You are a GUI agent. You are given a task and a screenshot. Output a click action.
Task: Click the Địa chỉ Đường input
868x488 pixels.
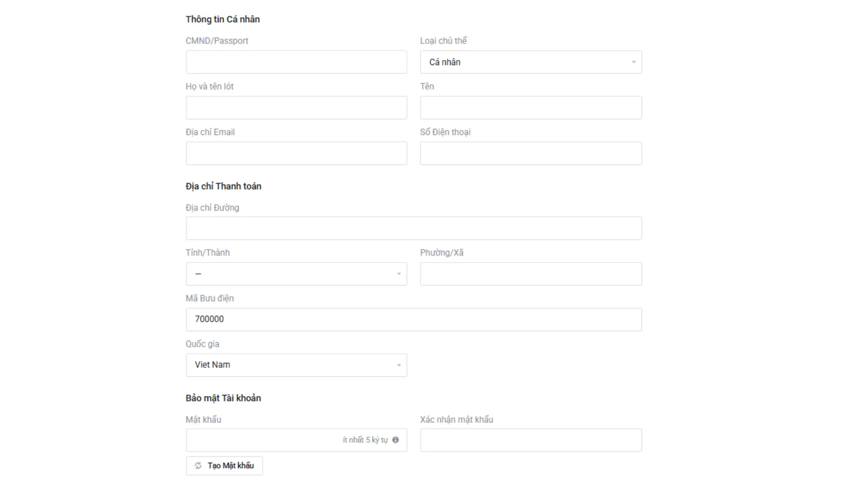(414, 228)
